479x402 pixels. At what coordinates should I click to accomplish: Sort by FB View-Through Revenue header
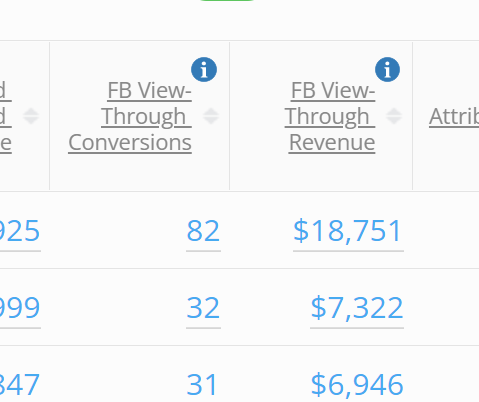point(330,116)
